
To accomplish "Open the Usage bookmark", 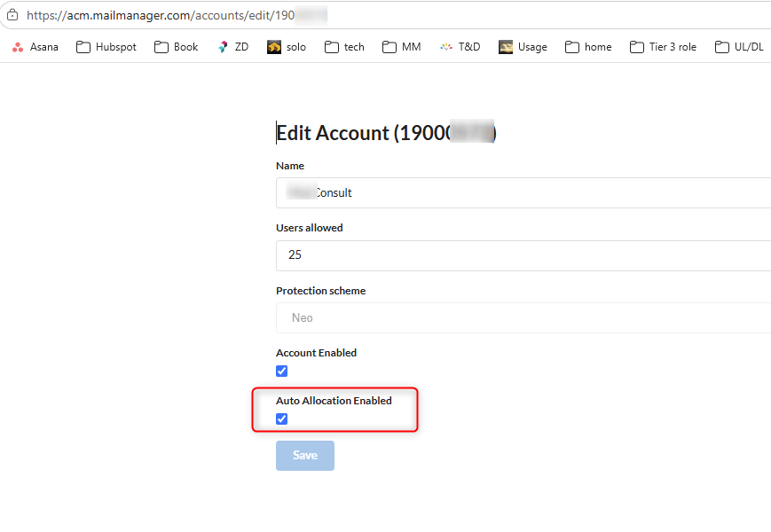I will (x=523, y=47).
